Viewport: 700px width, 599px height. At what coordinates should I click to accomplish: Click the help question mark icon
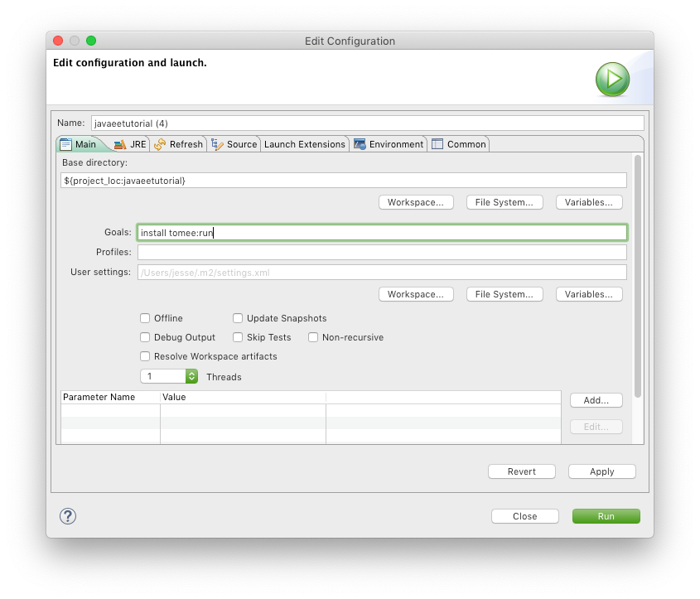tap(68, 516)
